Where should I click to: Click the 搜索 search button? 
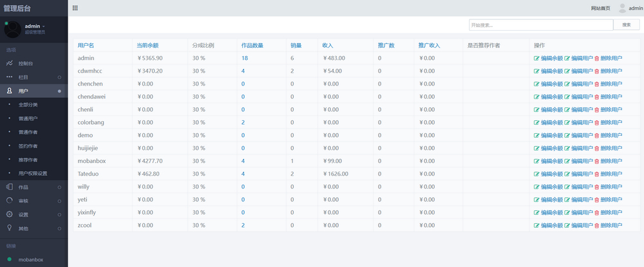pyautogui.click(x=626, y=24)
